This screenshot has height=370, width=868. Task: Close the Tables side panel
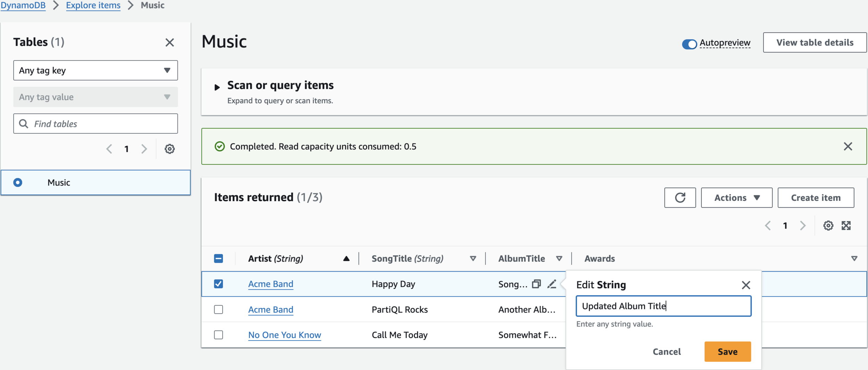coord(169,42)
